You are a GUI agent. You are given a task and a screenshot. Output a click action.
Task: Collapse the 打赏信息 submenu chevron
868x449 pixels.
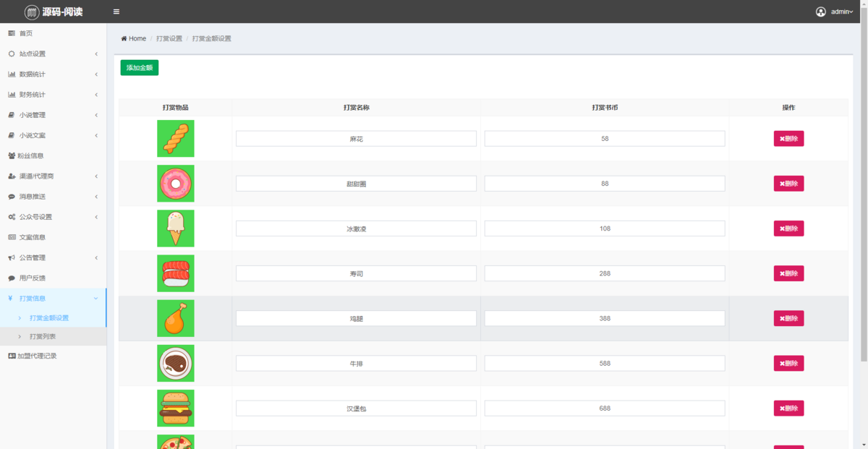(x=96, y=298)
